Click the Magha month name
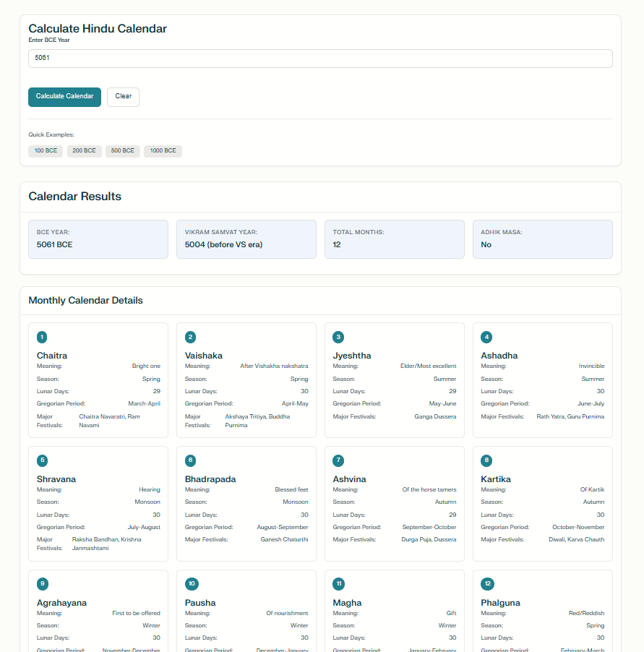The image size is (644, 652). (x=347, y=603)
